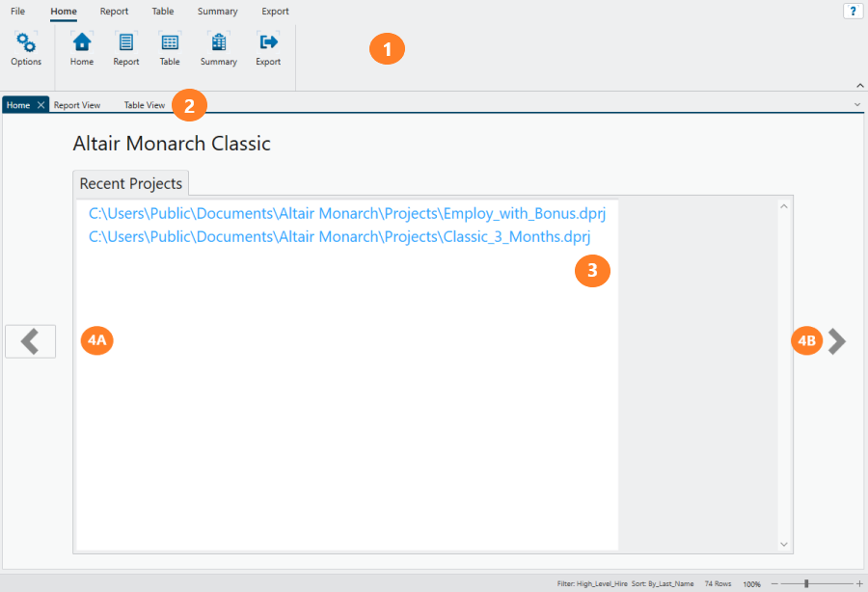Collapse the ribbon with caret arrow
This screenshot has height=592, width=868.
pyautogui.click(x=859, y=85)
